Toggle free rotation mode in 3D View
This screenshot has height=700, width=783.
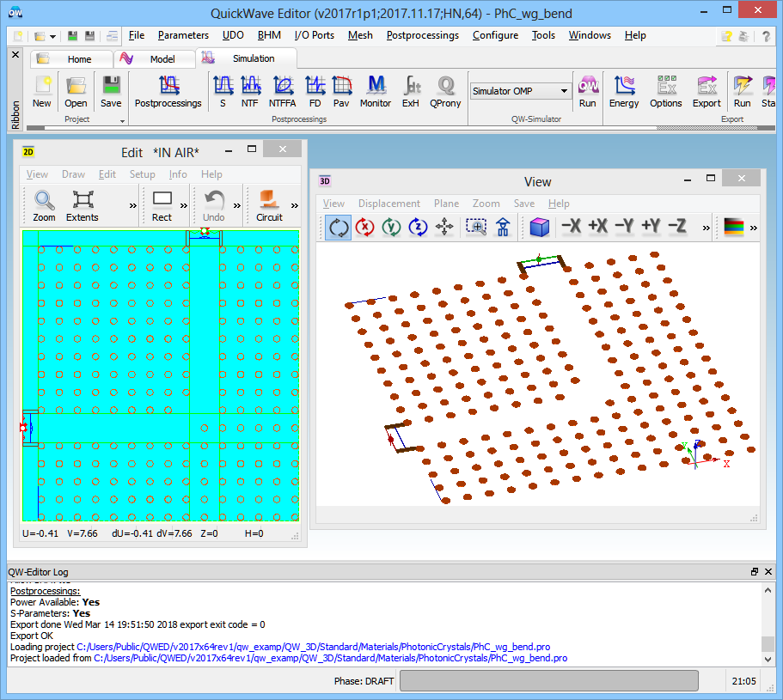(338, 228)
